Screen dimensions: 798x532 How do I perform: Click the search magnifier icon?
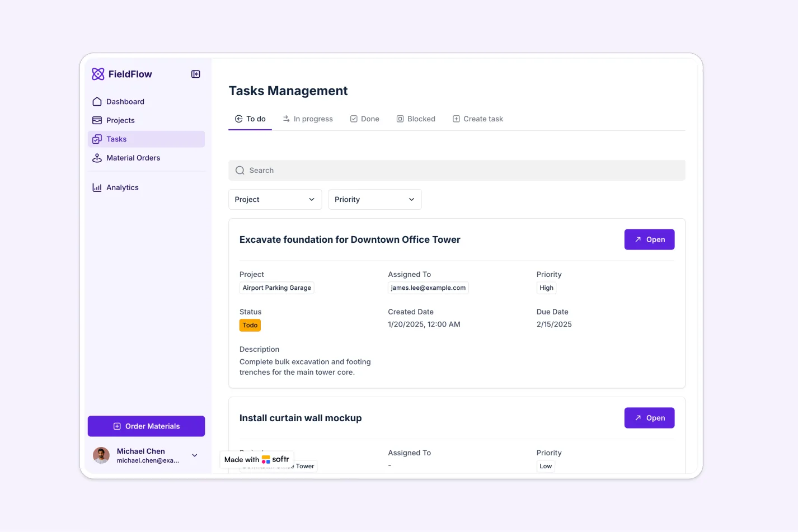pyautogui.click(x=240, y=171)
